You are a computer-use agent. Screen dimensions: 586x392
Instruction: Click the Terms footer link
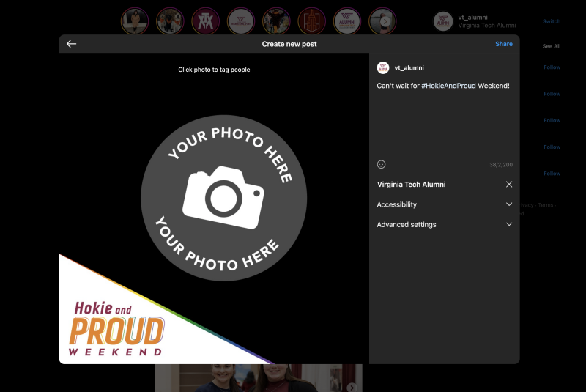point(545,204)
